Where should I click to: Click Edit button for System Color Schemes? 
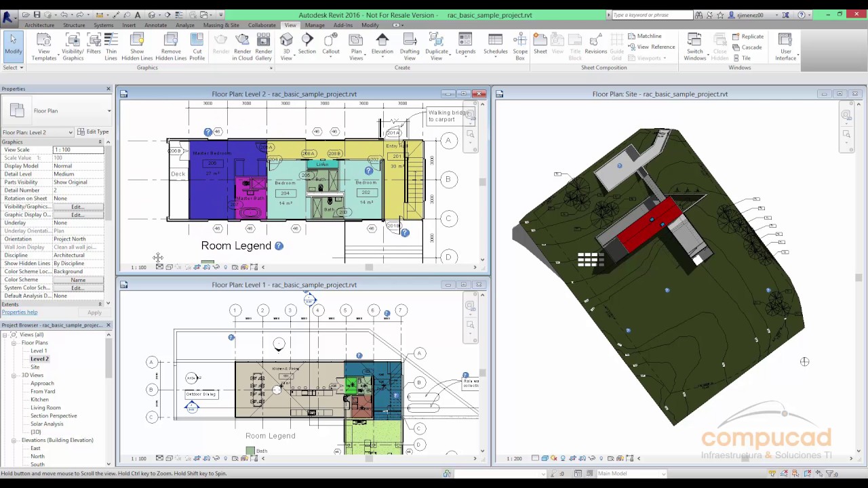tap(77, 288)
